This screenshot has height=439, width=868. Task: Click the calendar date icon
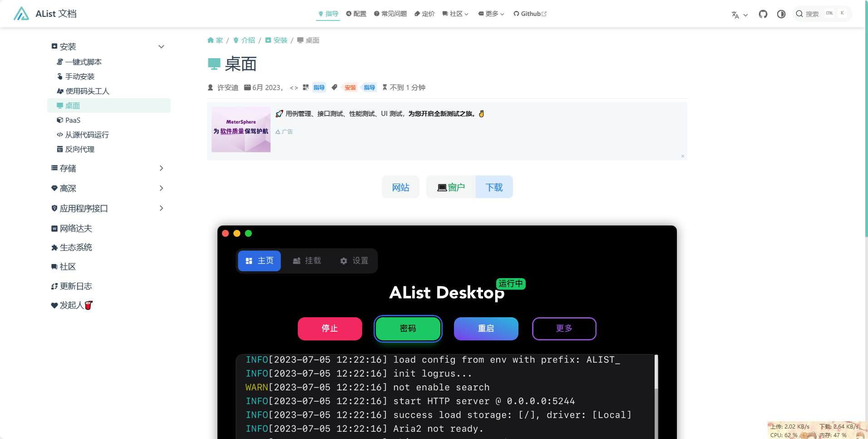point(247,87)
